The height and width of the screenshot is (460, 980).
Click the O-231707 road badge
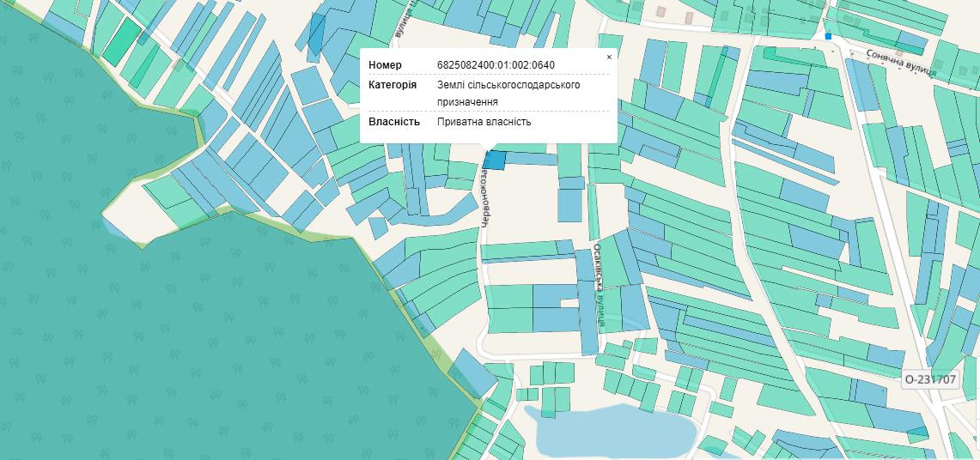tap(929, 378)
